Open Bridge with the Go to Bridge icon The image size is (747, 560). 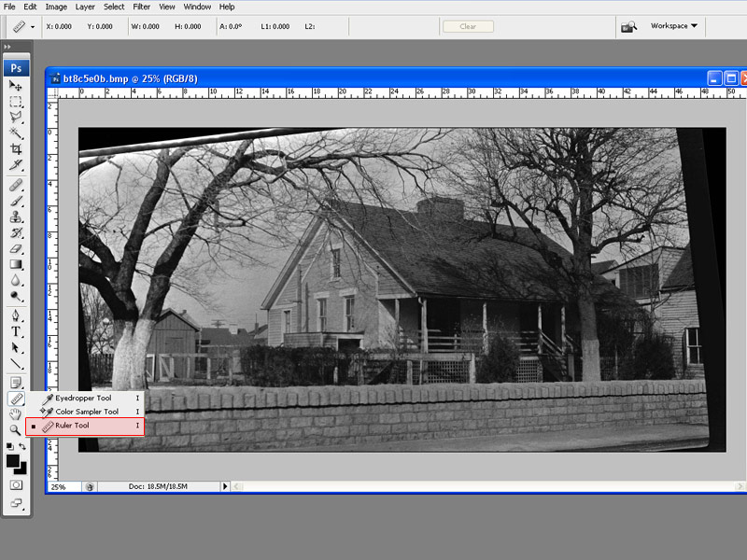point(628,27)
